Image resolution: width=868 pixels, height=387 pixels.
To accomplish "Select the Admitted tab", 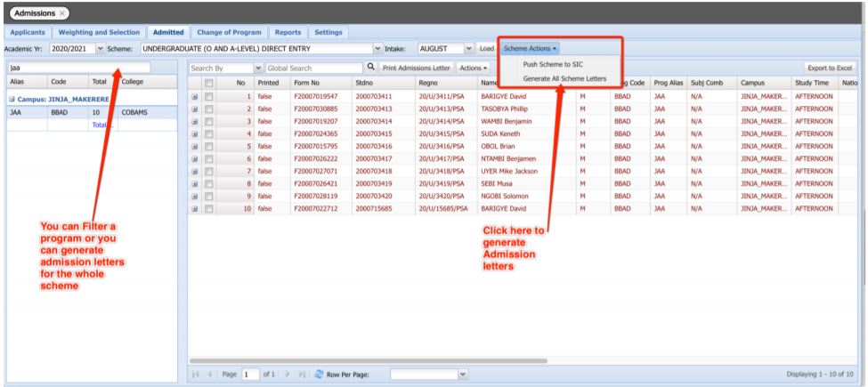I will (168, 32).
